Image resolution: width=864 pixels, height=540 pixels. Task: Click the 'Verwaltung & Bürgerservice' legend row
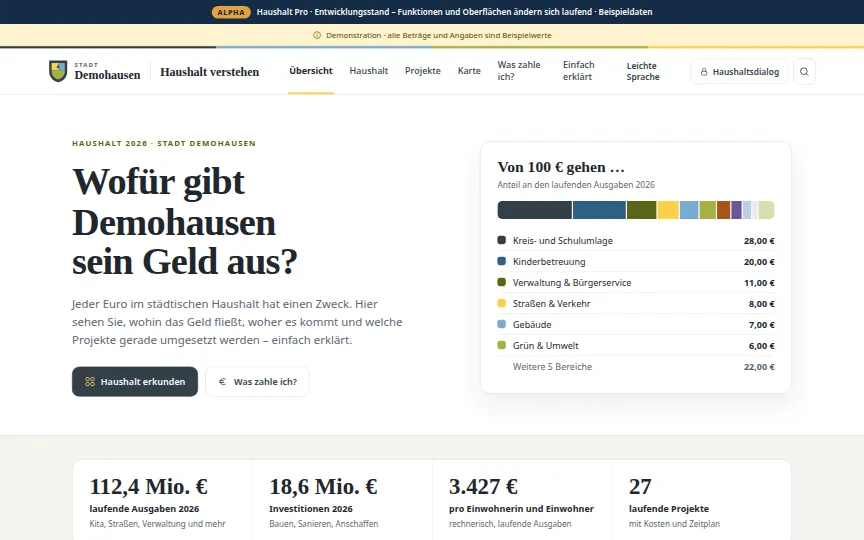[636, 283]
